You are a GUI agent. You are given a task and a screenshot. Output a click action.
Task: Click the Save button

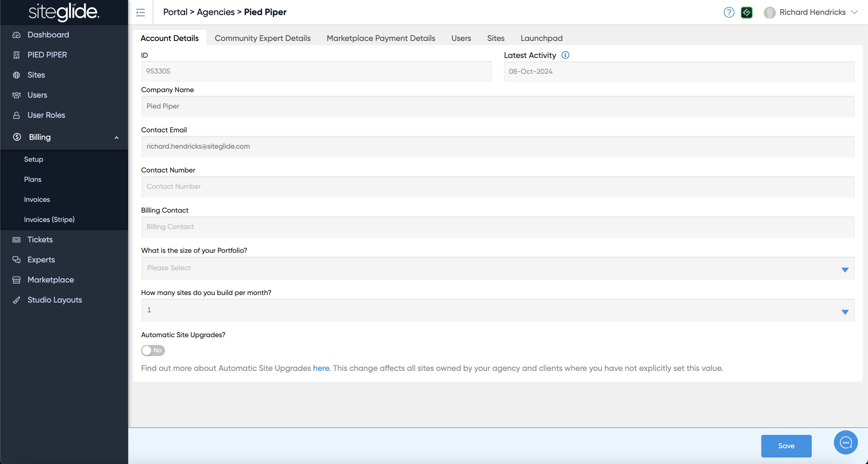point(786,446)
